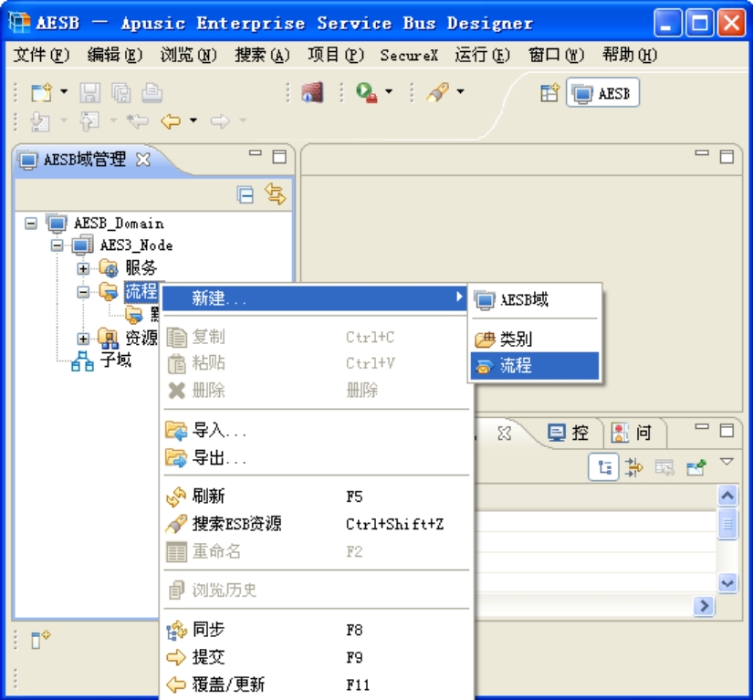Screen dimensions: 753x700
Task: Open the 浏览 menu
Action: (x=188, y=55)
